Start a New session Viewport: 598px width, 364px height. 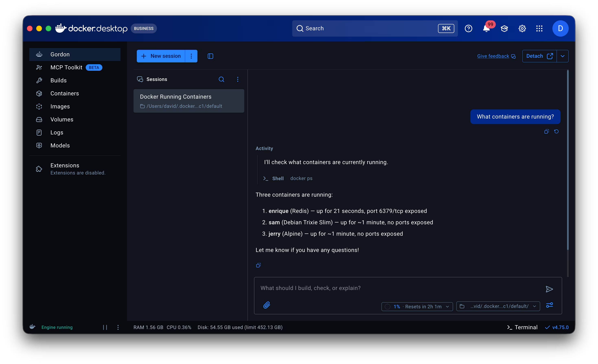coord(161,56)
